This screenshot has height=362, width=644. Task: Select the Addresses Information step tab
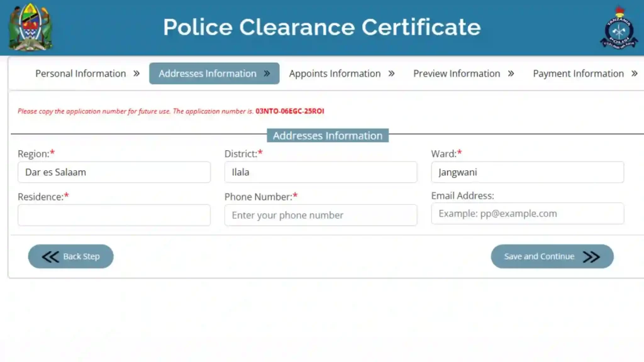(x=214, y=74)
